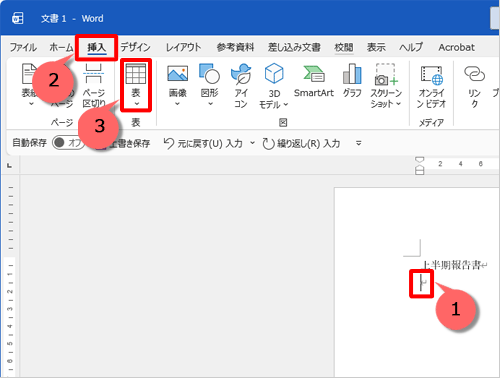Open the quick access toolbar customize dropdown

tap(359, 143)
